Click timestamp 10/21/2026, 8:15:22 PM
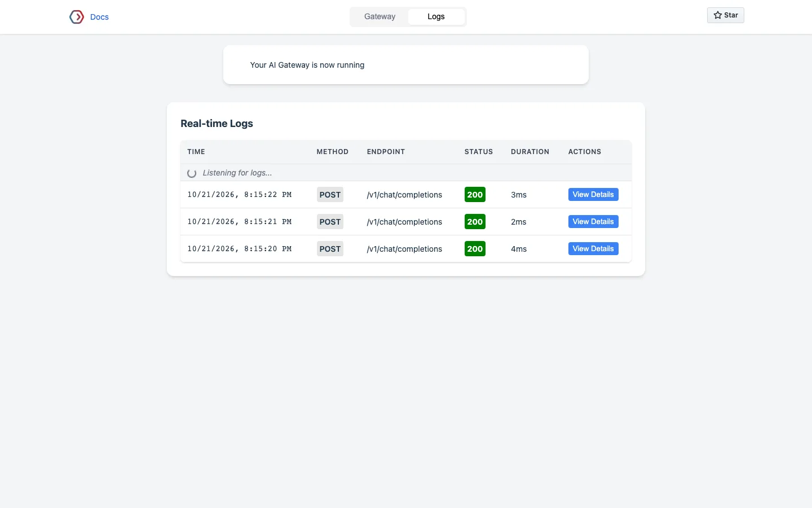812x508 pixels. 240,195
